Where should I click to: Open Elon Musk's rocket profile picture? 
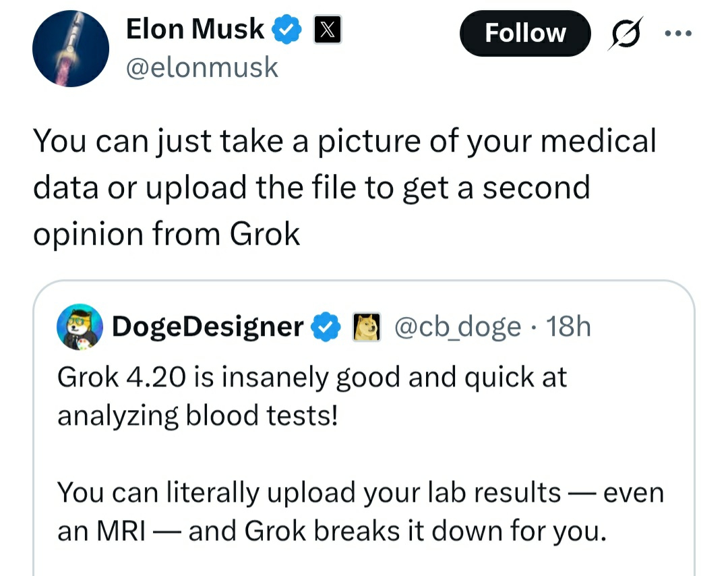point(71,49)
